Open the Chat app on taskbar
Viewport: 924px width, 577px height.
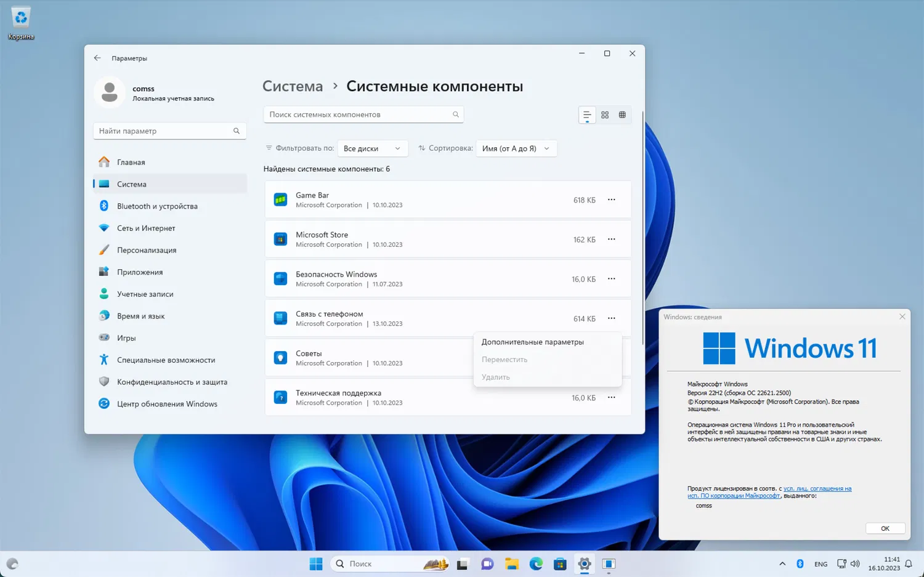click(x=487, y=563)
